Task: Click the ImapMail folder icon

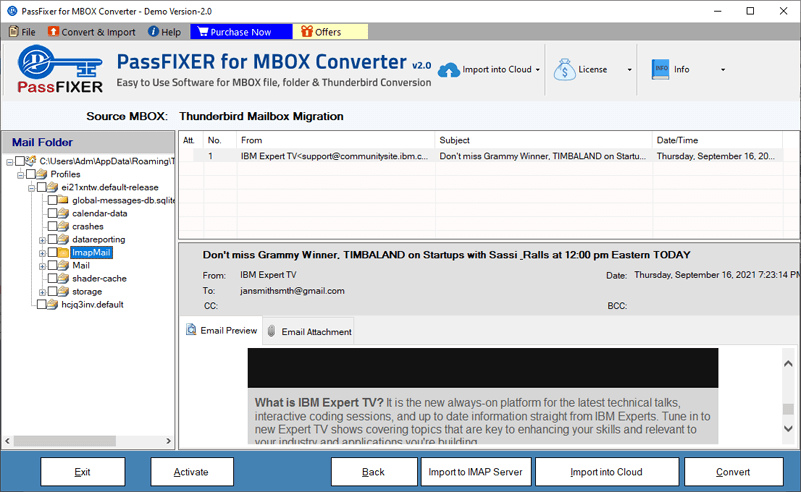Action: click(63, 252)
